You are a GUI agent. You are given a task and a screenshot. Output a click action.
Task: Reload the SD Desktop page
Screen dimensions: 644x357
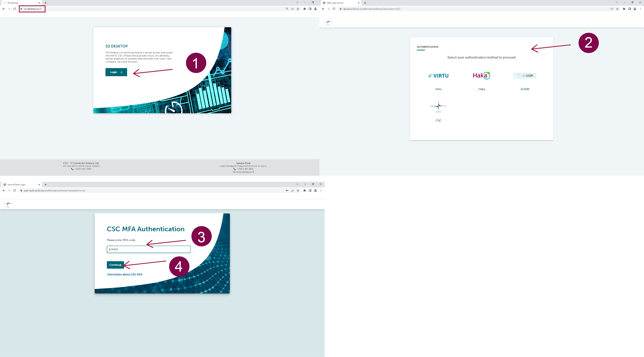[x=14, y=9]
